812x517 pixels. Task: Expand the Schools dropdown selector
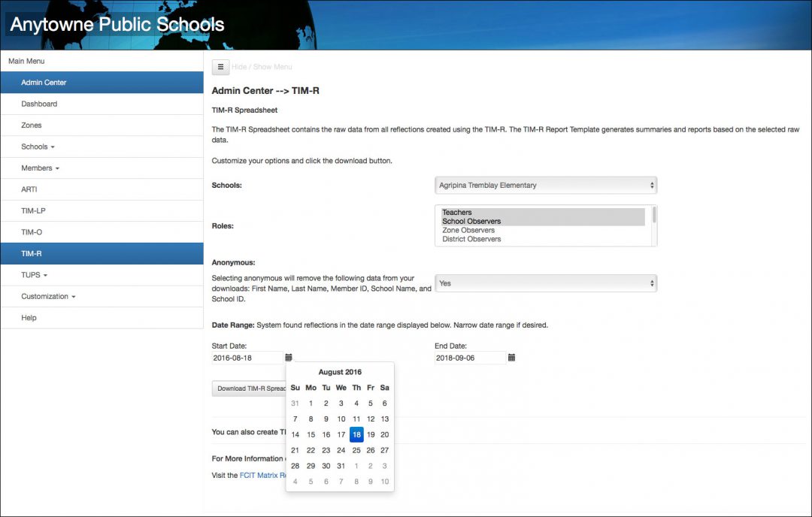pos(546,185)
